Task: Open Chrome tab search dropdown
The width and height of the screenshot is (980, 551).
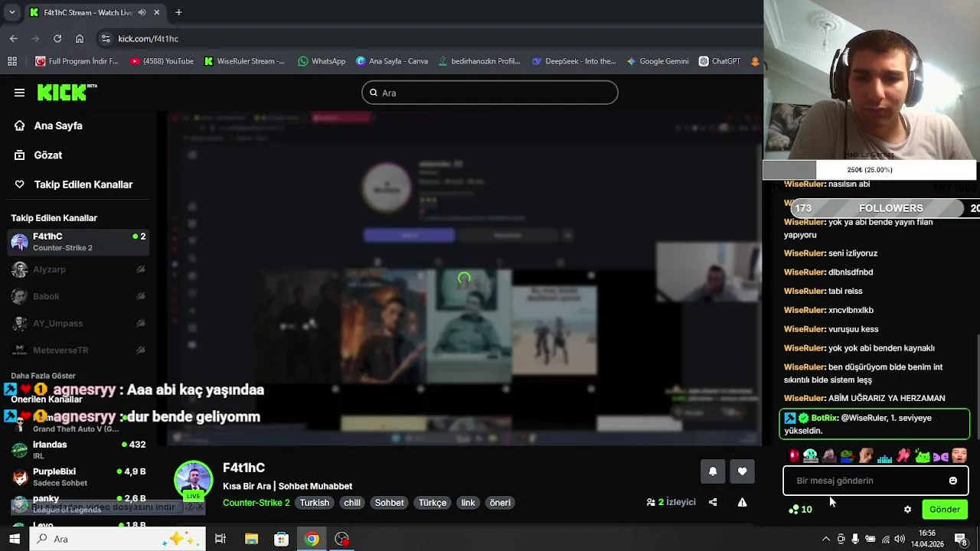Action: (11, 12)
